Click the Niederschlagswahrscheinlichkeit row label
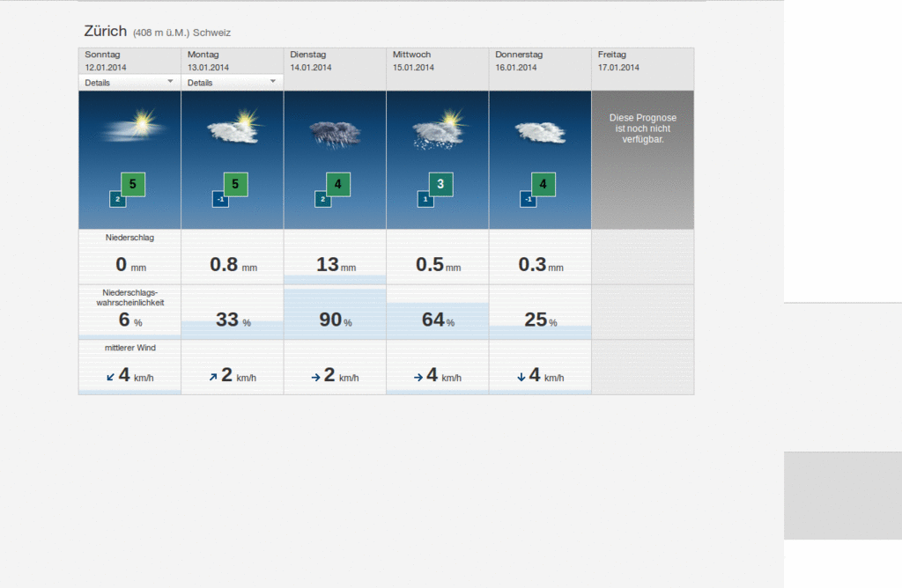This screenshot has height=588, width=902. (x=130, y=298)
